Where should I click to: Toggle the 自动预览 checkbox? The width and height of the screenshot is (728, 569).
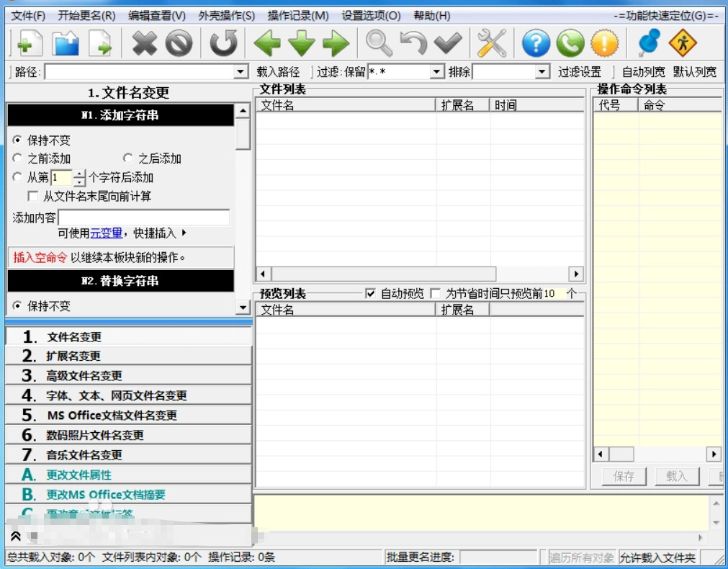pyautogui.click(x=371, y=294)
